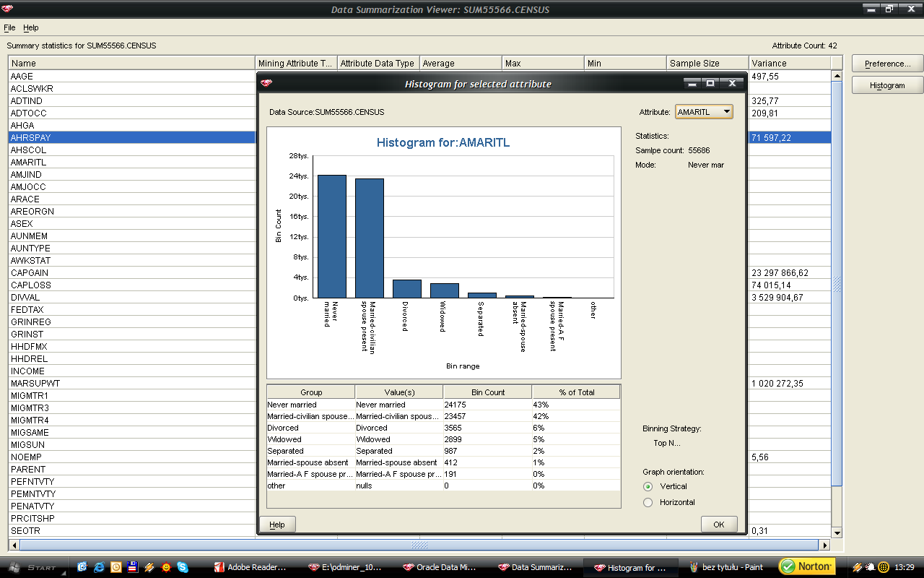
Task: Select the Never married group row
Action: (443, 405)
